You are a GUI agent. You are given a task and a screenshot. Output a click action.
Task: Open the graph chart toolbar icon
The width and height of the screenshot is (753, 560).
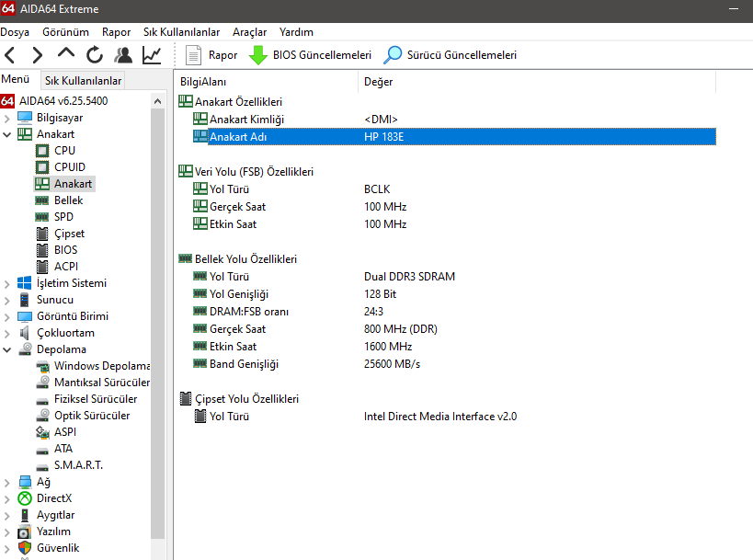[152, 55]
